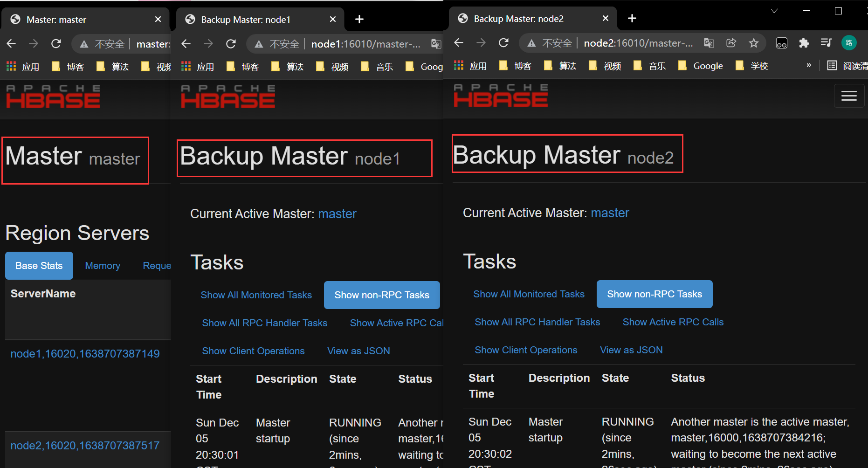The image size is (868, 468).
Task: Click the node2:16010 address bar
Action: click(x=639, y=43)
